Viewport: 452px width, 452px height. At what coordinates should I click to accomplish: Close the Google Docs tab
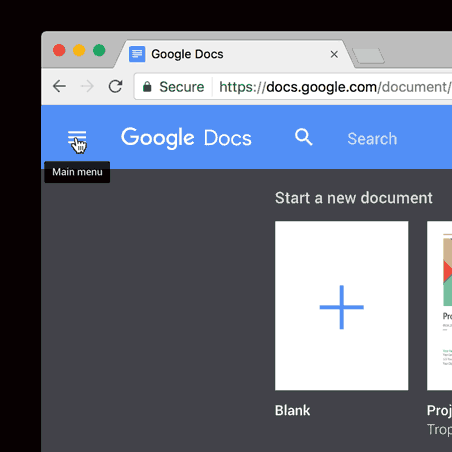tap(334, 54)
